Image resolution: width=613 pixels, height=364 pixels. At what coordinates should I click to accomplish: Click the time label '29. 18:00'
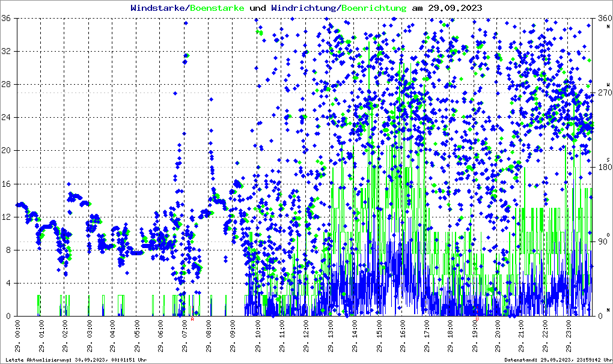click(451, 336)
